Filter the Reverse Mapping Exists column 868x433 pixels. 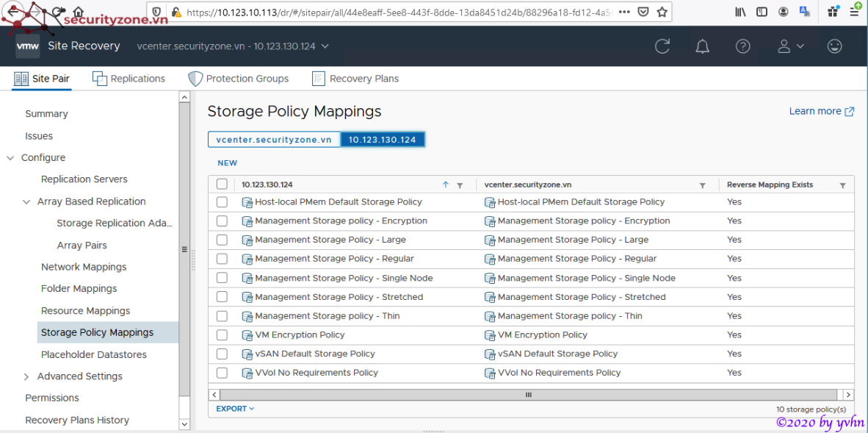(x=842, y=185)
